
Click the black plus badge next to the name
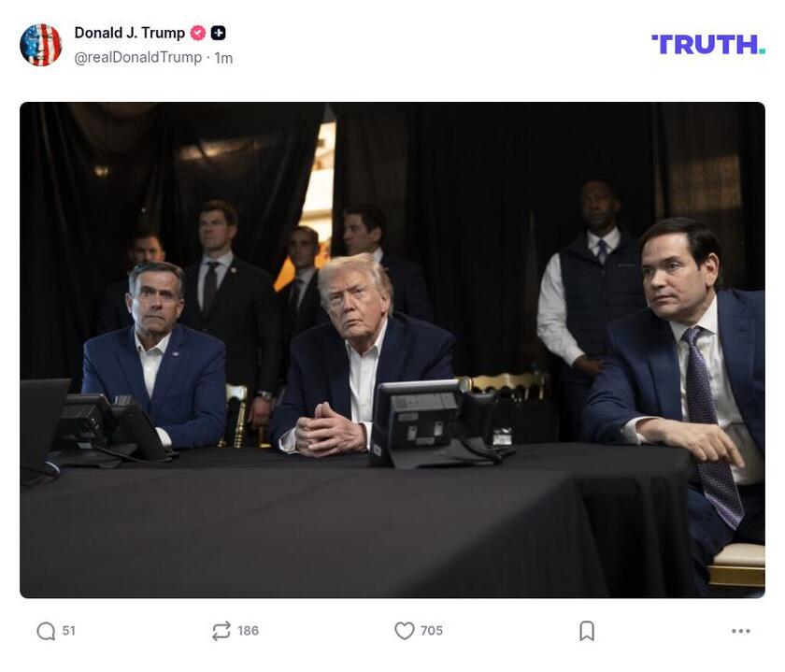216,31
